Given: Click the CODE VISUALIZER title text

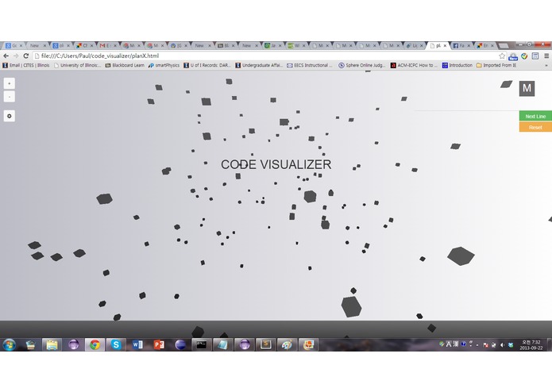Looking at the screenshot, I should pyautogui.click(x=276, y=164).
